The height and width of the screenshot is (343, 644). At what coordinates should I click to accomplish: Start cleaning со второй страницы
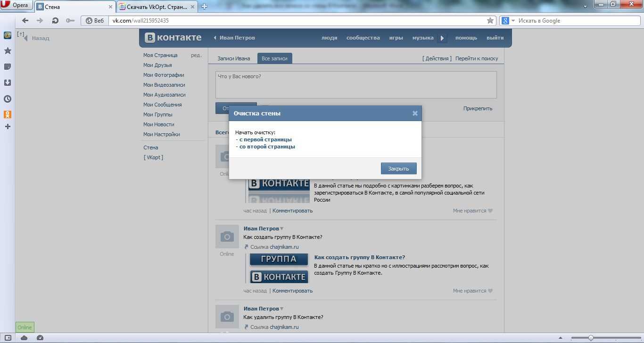click(x=267, y=147)
